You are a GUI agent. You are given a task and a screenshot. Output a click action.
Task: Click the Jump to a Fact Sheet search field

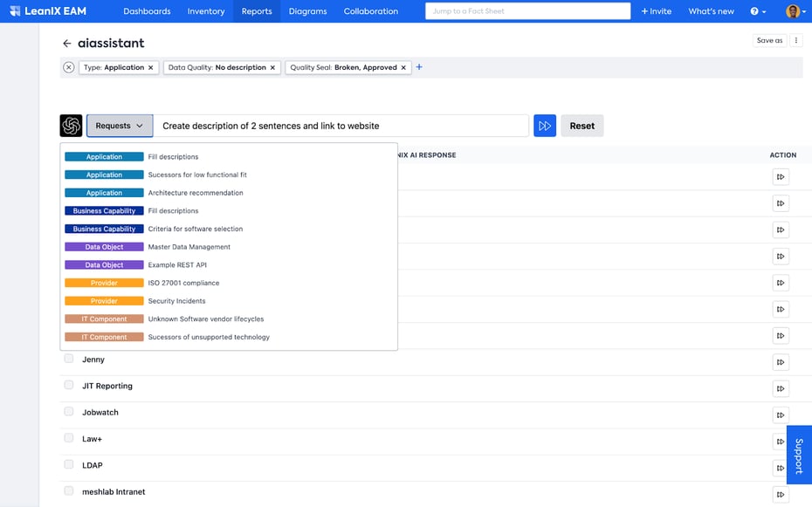(x=527, y=11)
